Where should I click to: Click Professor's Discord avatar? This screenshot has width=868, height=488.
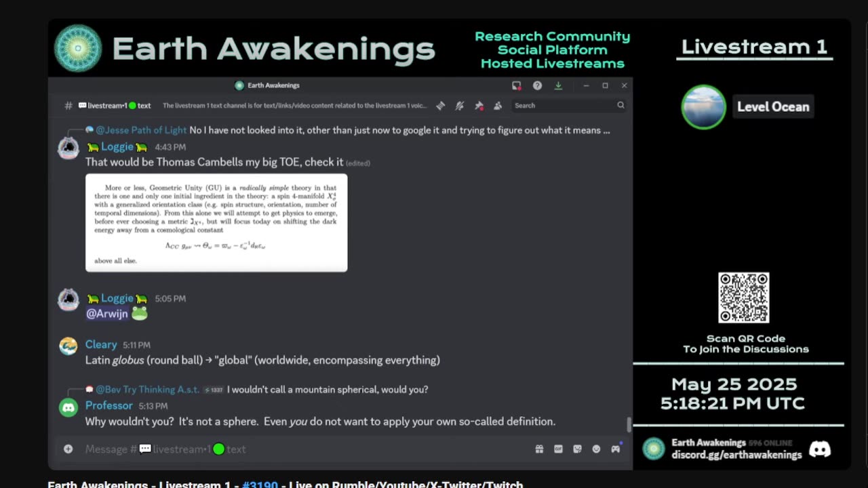[x=68, y=407]
